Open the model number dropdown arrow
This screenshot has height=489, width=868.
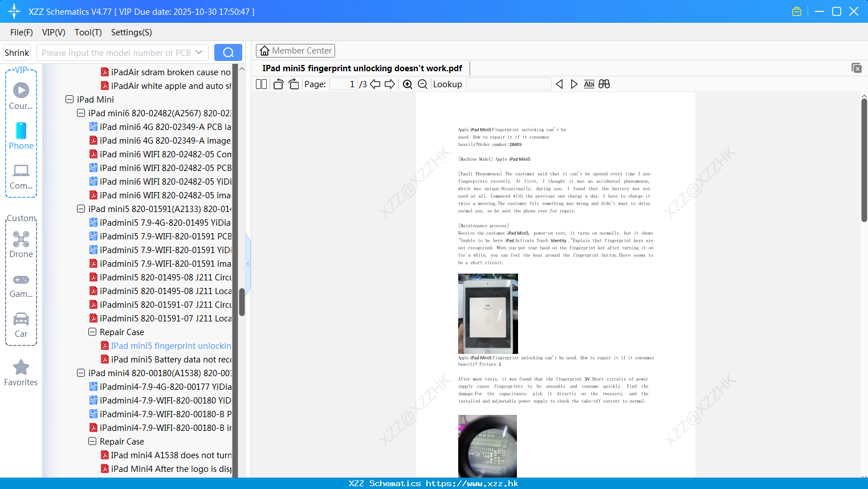199,52
